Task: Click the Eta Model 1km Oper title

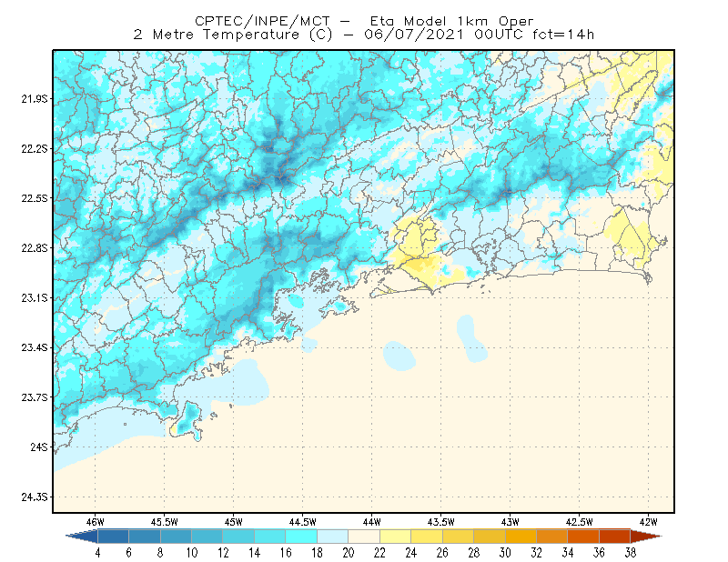Action: pyautogui.click(x=451, y=21)
